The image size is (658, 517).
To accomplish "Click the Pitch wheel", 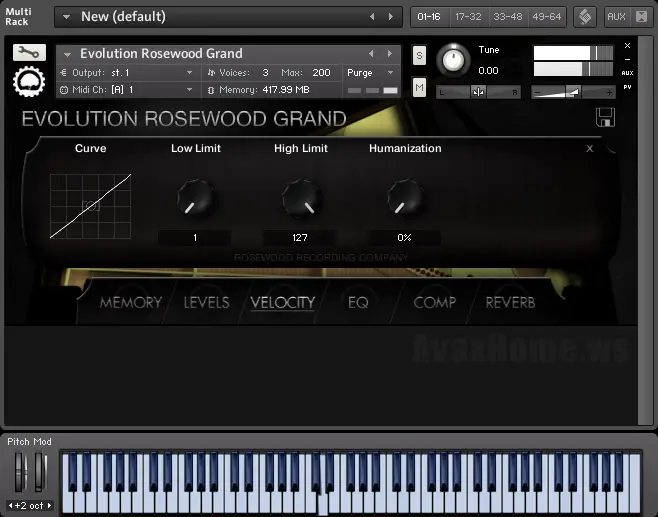I will coord(20,471).
